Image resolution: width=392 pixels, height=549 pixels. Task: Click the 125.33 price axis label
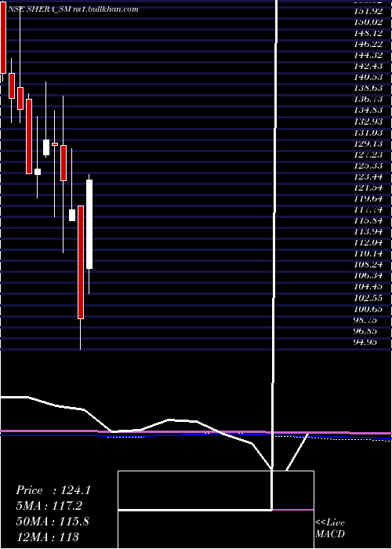pyautogui.click(x=368, y=165)
